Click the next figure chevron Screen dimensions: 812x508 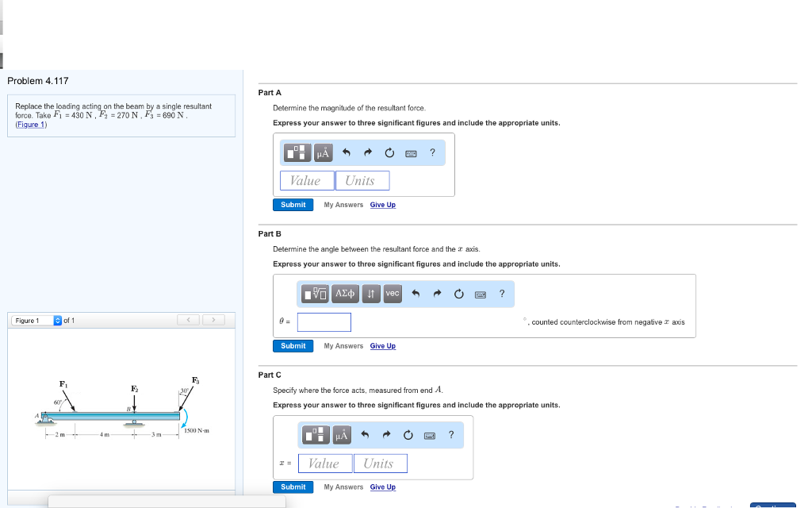(x=213, y=320)
